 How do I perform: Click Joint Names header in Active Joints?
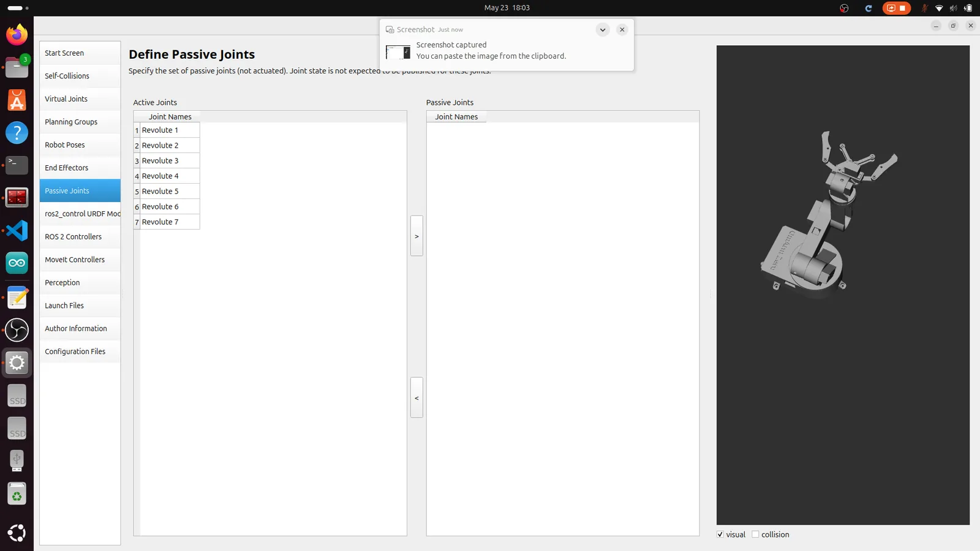click(x=170, y=116)
